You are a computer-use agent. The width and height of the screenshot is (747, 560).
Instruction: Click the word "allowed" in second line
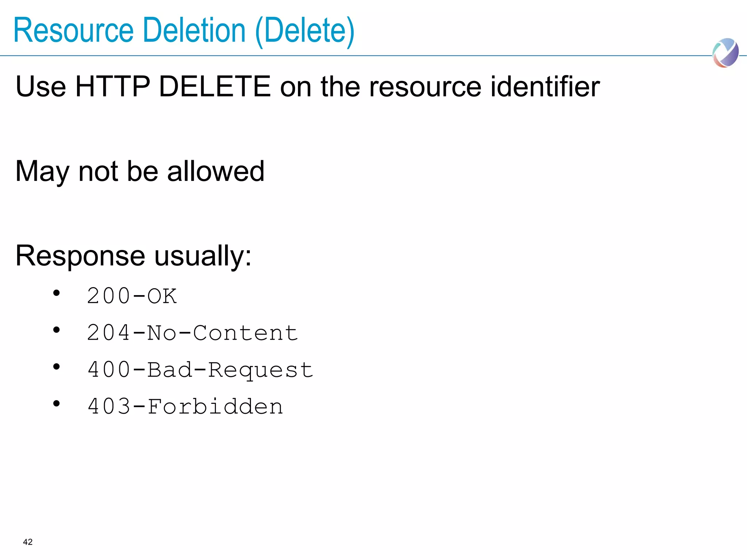pos(216,171)
